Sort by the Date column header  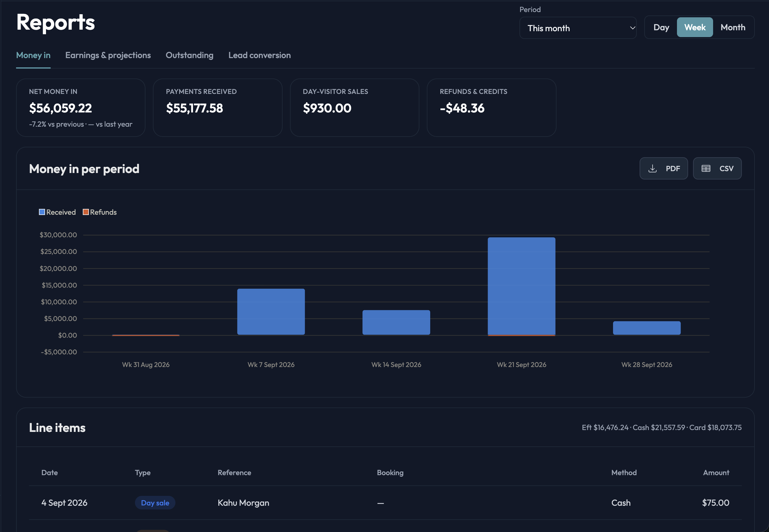click(x=50, y=473)
